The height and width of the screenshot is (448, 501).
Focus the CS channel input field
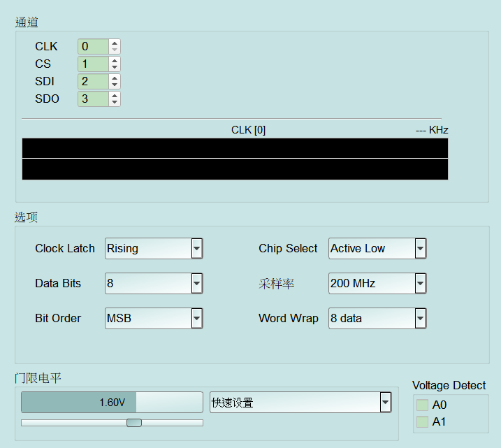tap(94, 64)
